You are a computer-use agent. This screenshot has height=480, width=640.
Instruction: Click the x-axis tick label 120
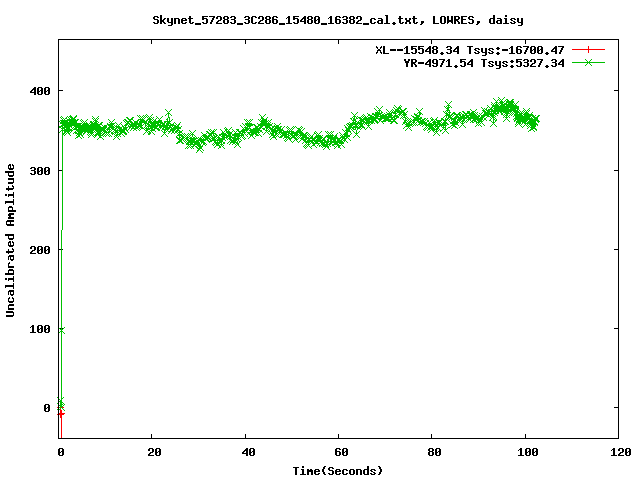pyautogui.click(x=621, y=452)
